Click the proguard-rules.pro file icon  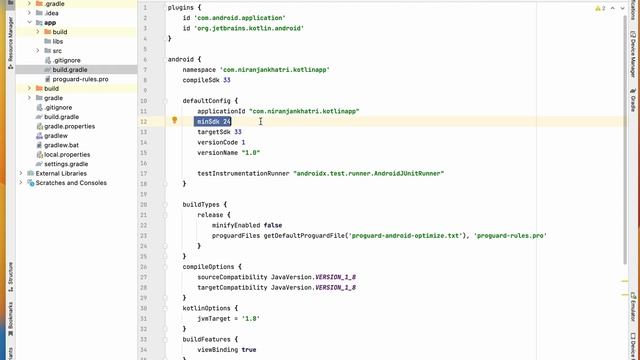point(47,79)
